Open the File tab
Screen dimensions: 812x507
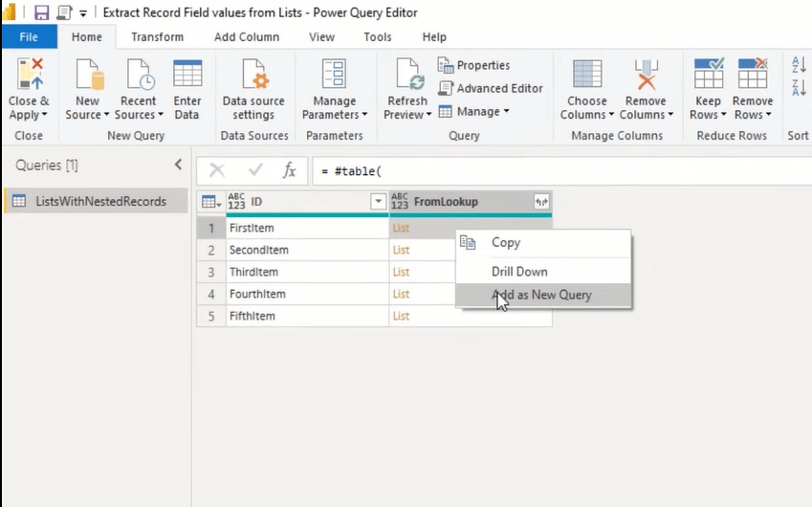29,36
